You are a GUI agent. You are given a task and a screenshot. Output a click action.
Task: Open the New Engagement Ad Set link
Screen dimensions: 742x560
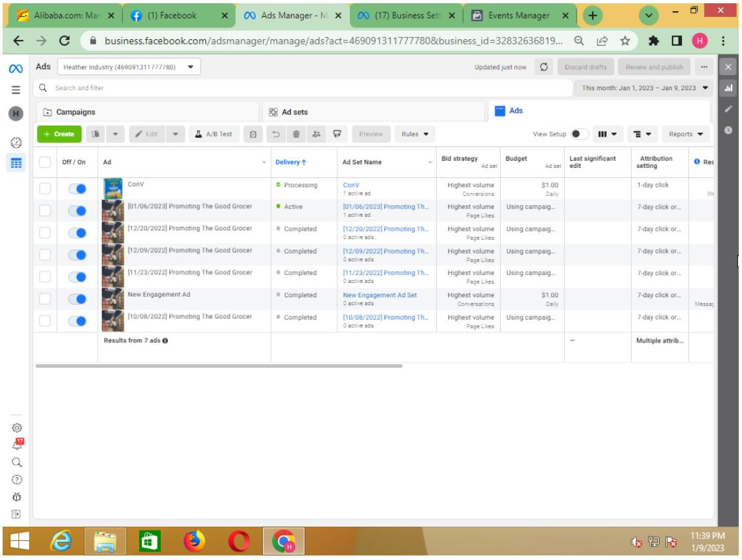pos(380,295)
